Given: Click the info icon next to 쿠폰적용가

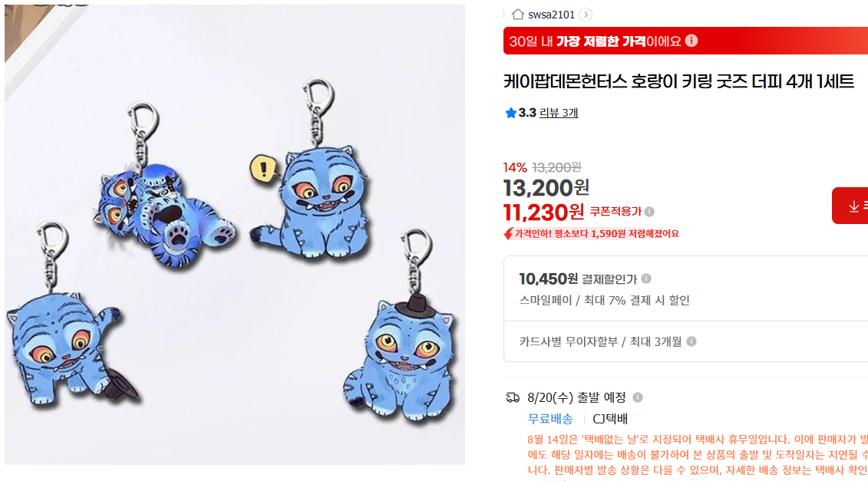Looking at the screenshot, I should click(649, 212).
